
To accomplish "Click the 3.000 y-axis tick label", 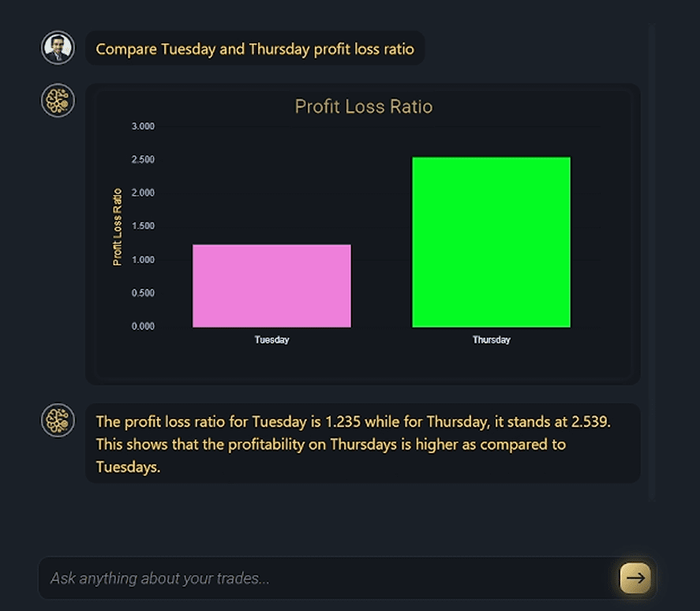I will point(143,126).
